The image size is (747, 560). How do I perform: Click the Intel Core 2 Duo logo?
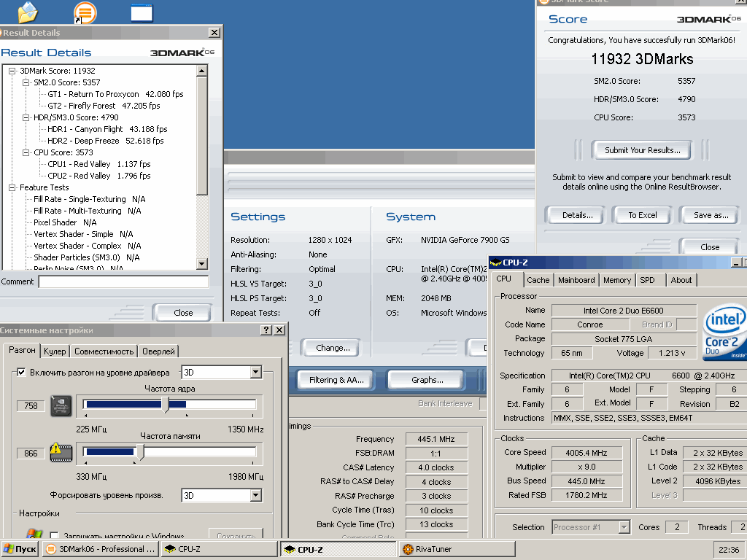click(x=725, y=332)
